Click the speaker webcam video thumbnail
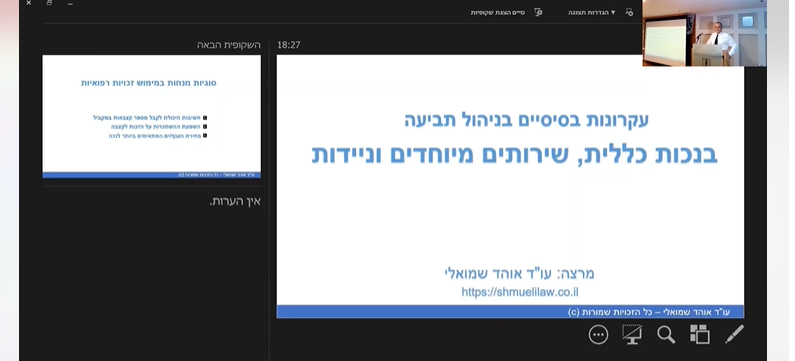The image size is (795, 361). pos(704,33)
